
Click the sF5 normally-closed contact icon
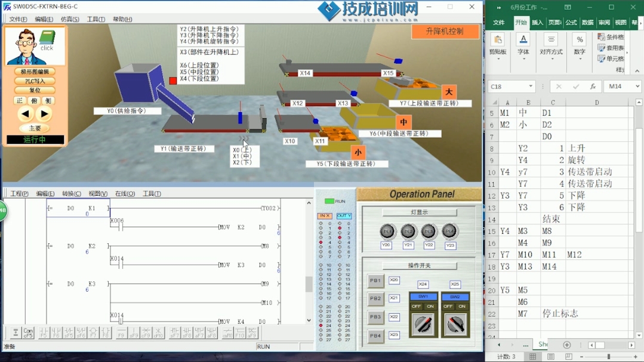tap(69, 333)
